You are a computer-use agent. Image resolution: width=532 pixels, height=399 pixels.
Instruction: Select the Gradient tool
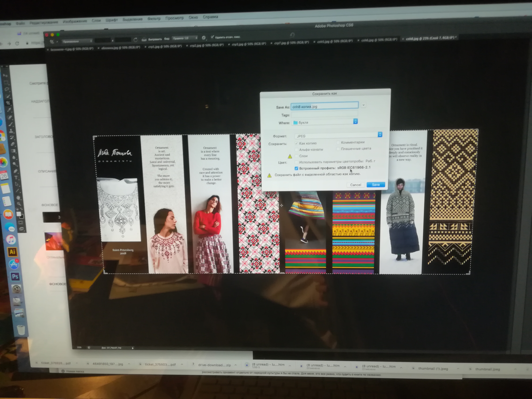click(x=13, y=151)
